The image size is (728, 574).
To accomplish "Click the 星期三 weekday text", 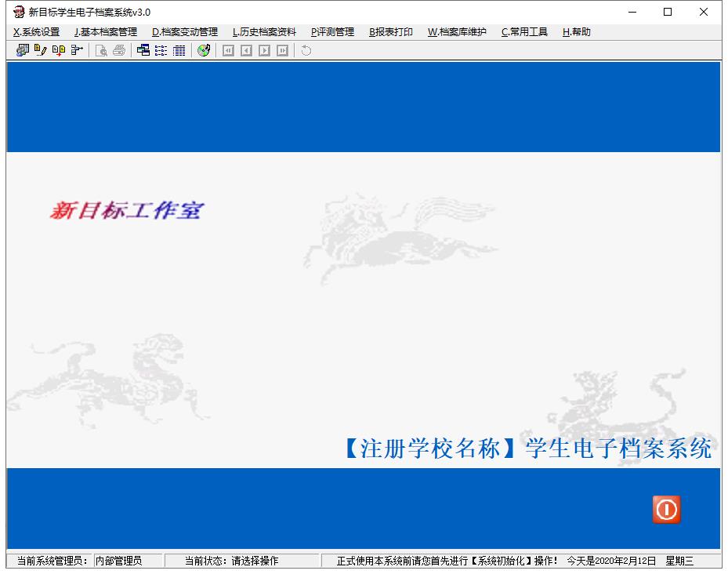I will pyautogui.click(x=679, y=561).
